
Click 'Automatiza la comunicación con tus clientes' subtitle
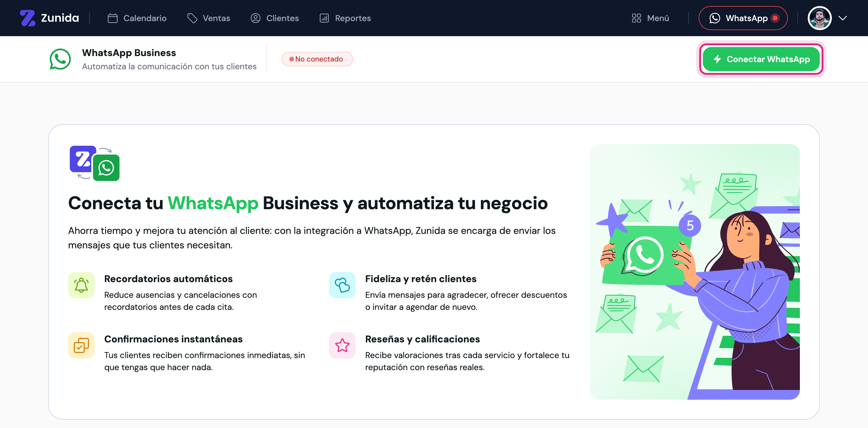click(169, 66)
